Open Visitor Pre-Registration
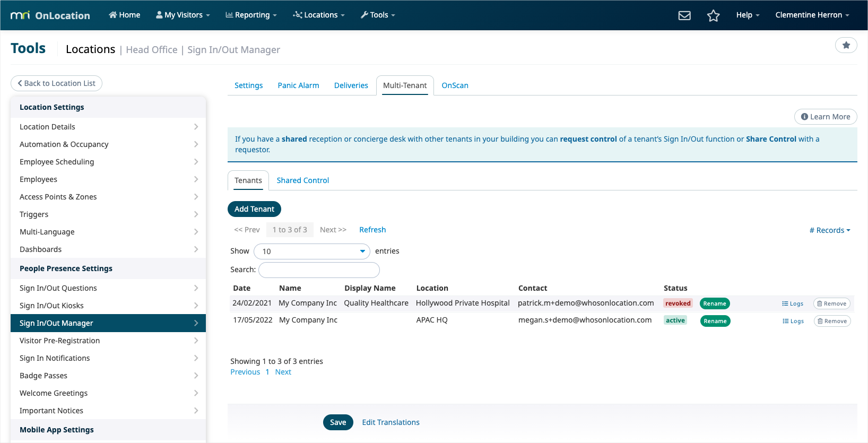868x443 pixels. point(108,341)
